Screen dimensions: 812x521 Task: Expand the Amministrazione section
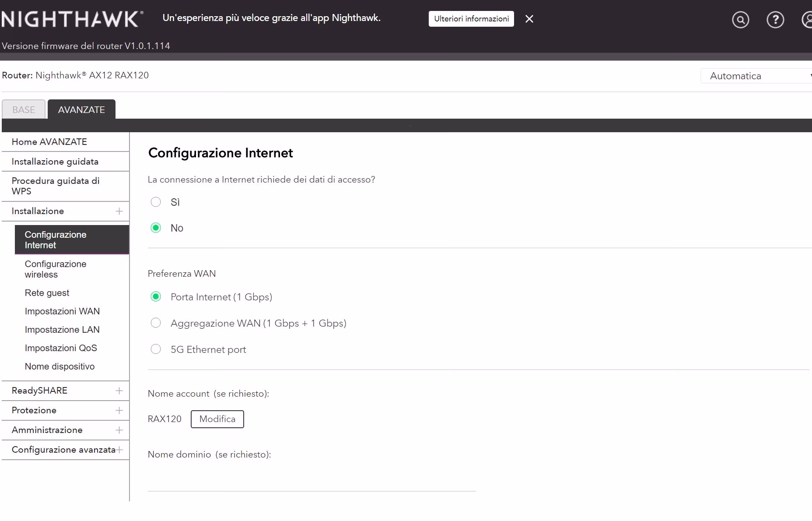coord(119,430)
